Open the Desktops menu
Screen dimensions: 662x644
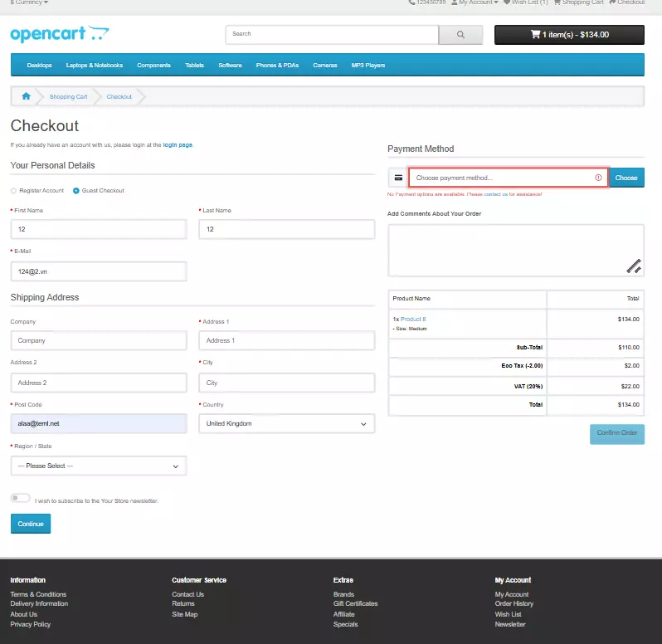coord(39,65)
